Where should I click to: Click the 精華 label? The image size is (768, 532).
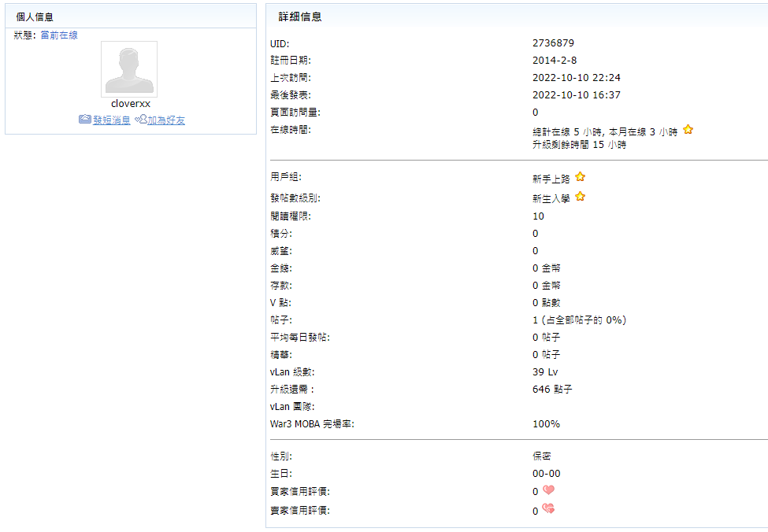(281, 355)
